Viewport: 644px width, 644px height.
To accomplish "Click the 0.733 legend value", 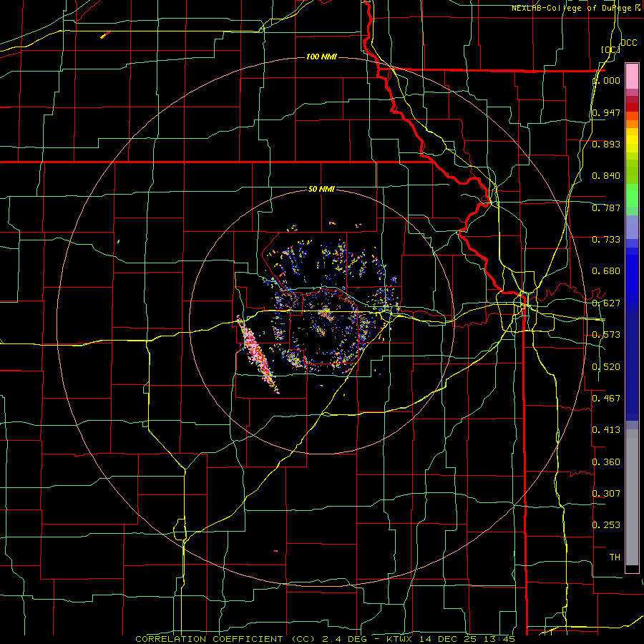I will click(x=606, y=240).
